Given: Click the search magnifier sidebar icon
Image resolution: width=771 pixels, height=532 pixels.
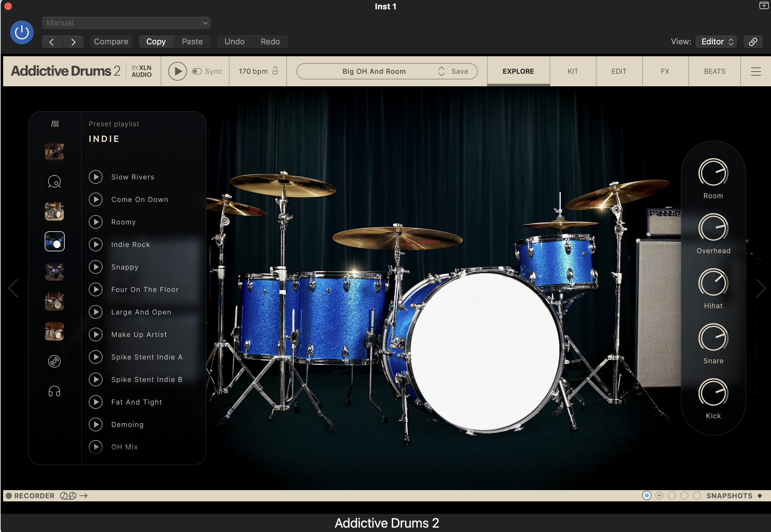Looking at the screenshot, I should [x=54, y=182].
